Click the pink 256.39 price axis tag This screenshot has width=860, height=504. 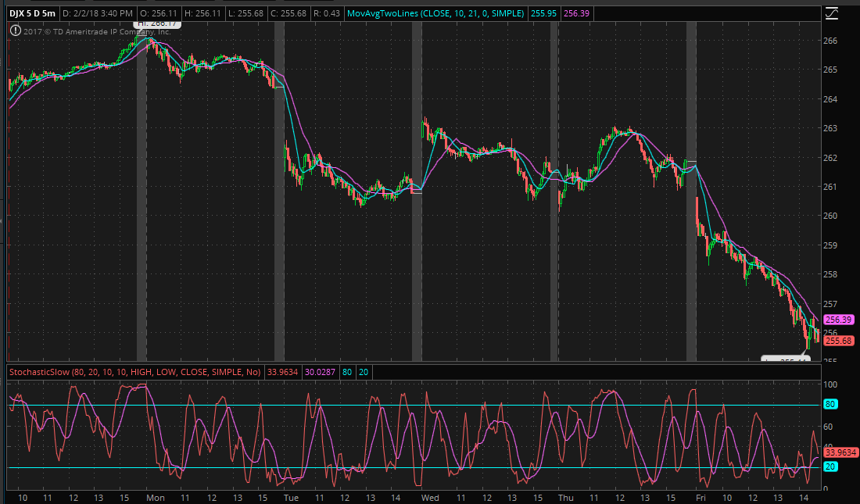click(x=837, y=320)
